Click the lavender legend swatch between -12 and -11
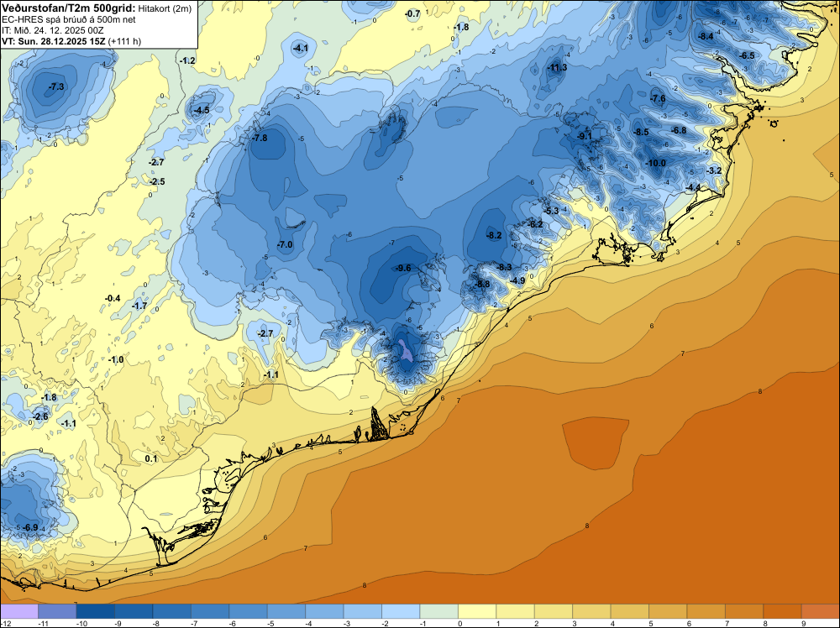 pyautogui.click(x=19, y=611)
